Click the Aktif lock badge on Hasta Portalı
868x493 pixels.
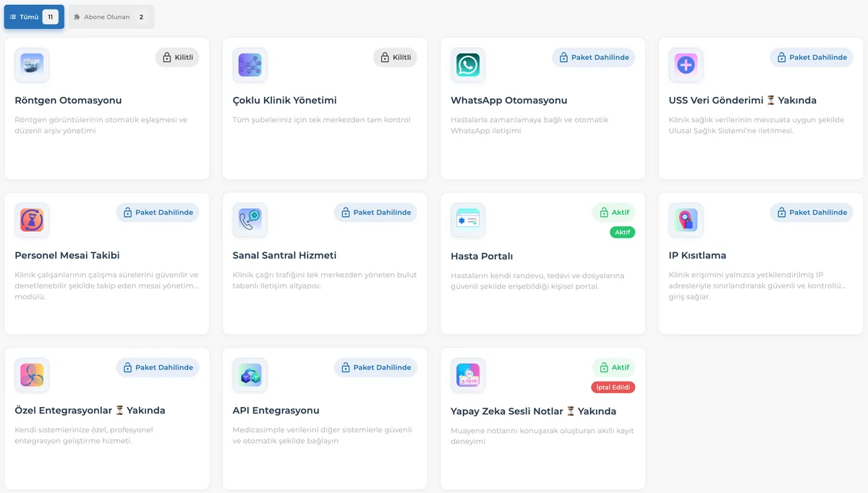click(x=613, y=213)
